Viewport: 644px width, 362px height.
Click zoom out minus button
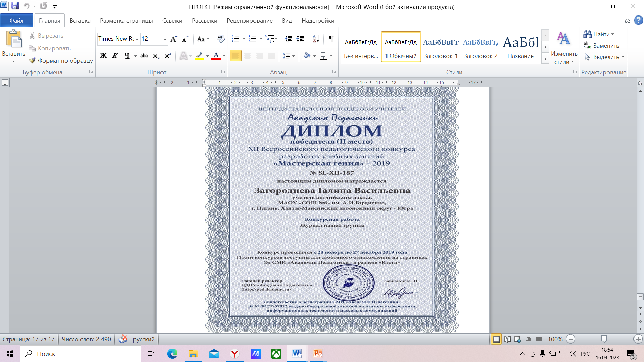click(x=570, y=339)
